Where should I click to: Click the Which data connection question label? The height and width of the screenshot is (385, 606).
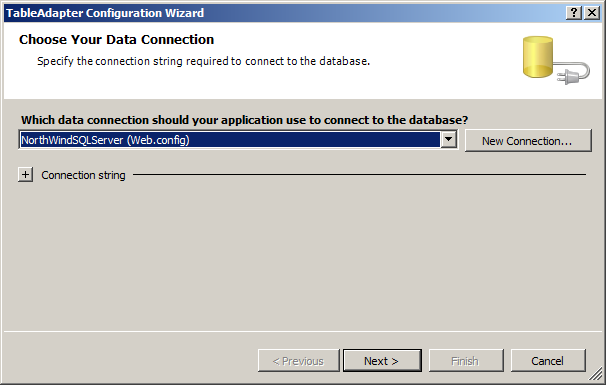(244, 120)
